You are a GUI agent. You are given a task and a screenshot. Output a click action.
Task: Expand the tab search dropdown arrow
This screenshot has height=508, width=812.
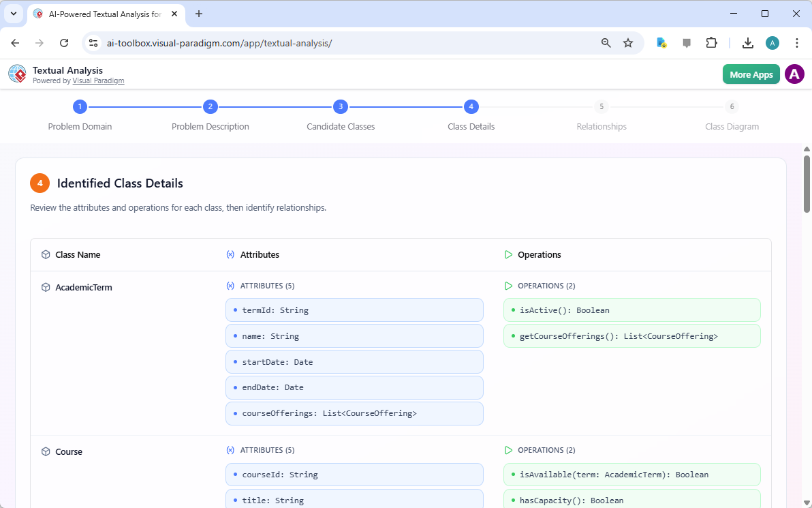click(x=13, y=14)
